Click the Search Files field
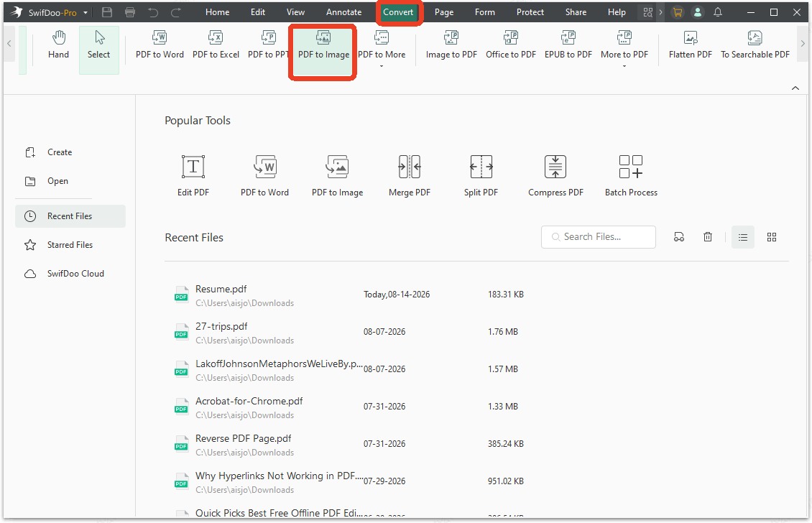 [598, 236]
